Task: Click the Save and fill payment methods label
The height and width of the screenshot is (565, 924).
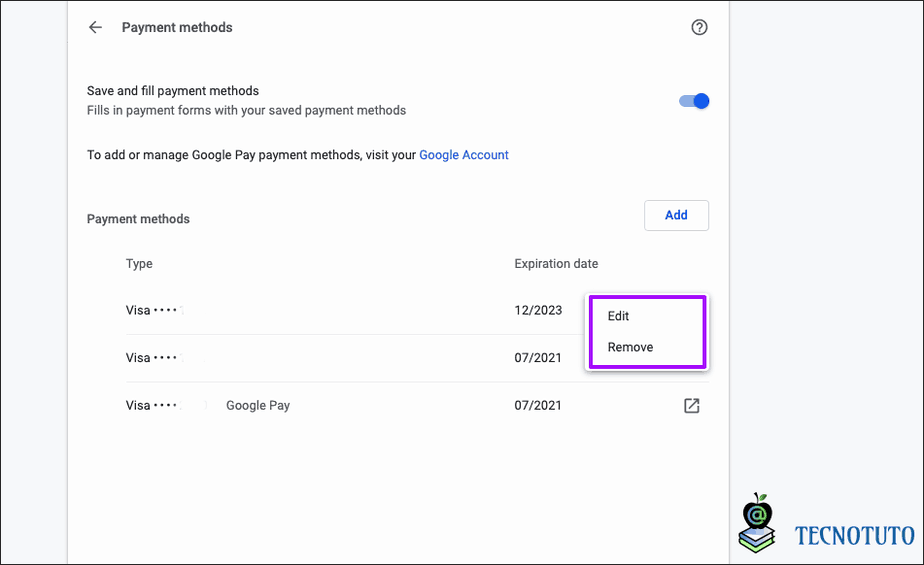Action: (x=173, y=91)
